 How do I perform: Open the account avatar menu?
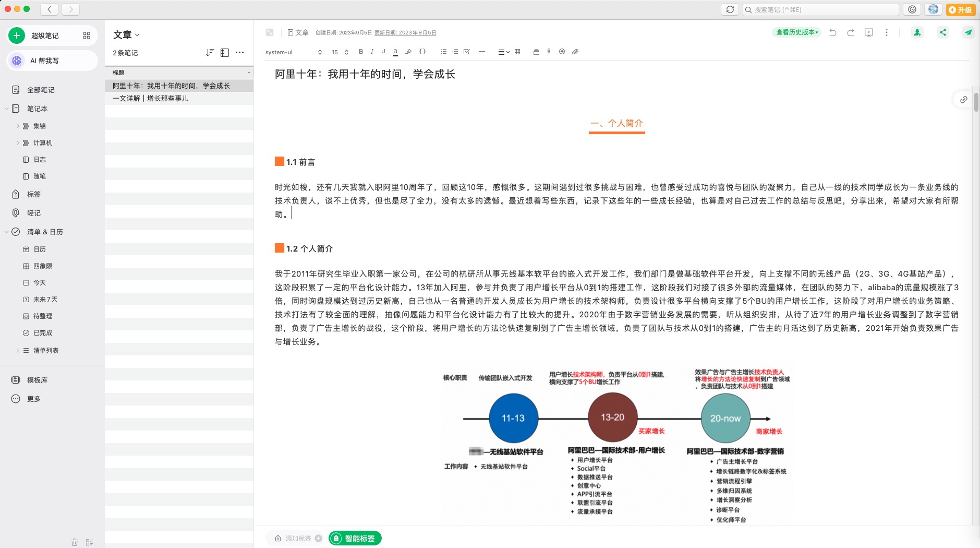934,9
